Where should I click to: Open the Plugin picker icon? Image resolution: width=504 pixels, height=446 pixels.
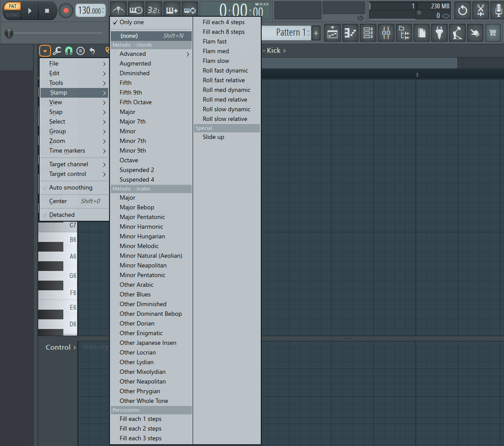440,33
